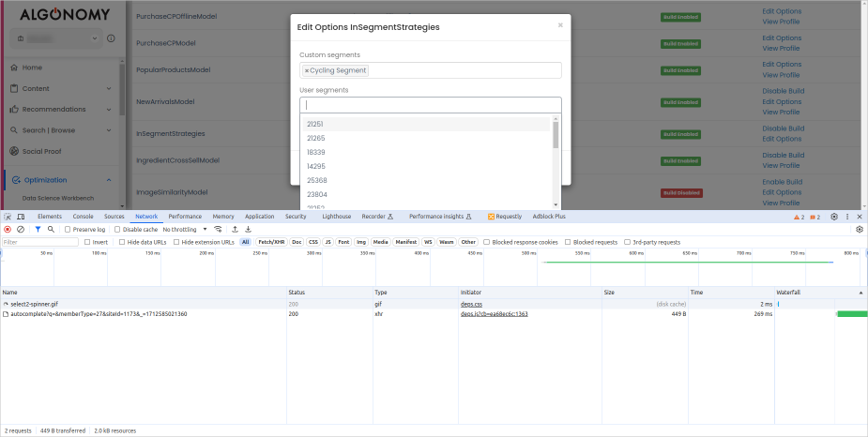Clear the network log
The height and width of the screenshot is (437, 868).
pos(21,229)
